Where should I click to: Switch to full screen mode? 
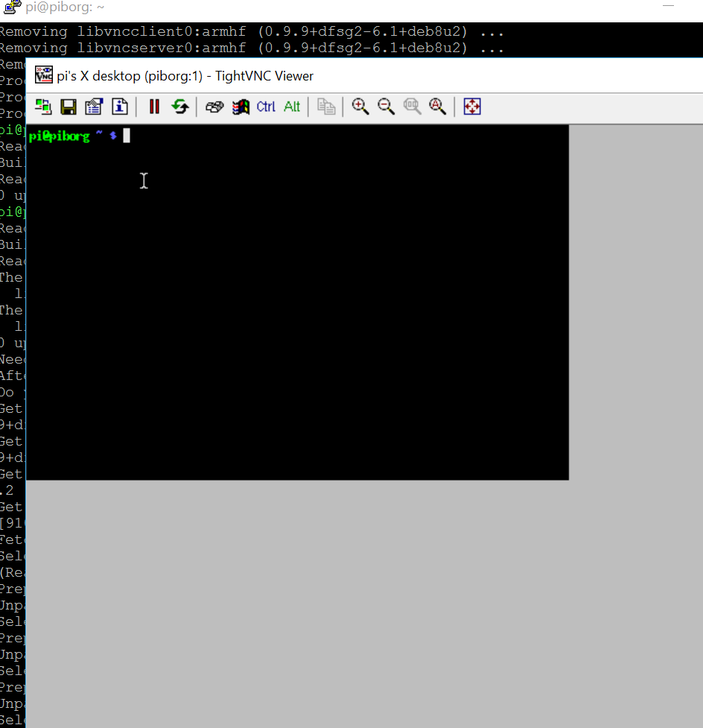pyautogui.click(x=472, y=107)
